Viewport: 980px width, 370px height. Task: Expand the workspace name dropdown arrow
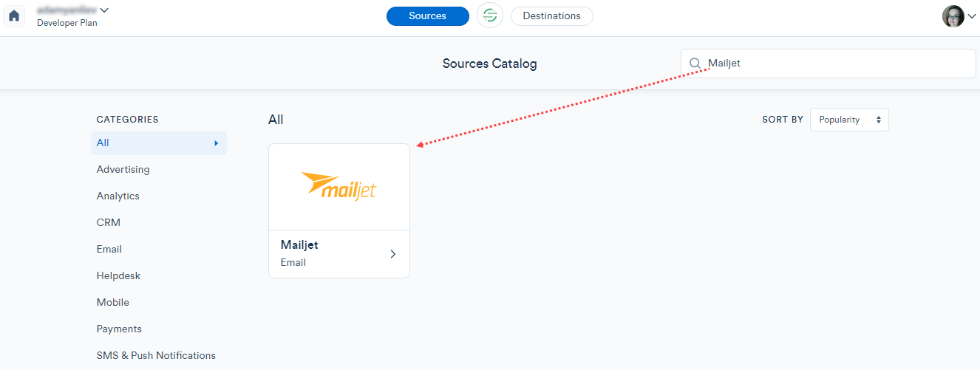click(104, 10)
